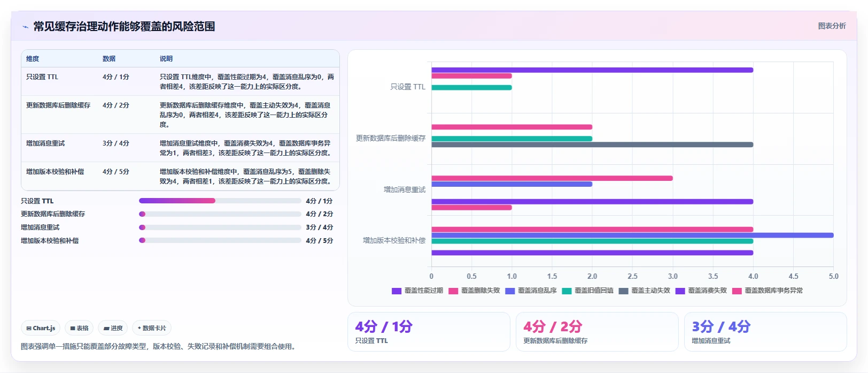Select the 表格 tag
This screenshot has width=868, height=373.
click(79, 328)
